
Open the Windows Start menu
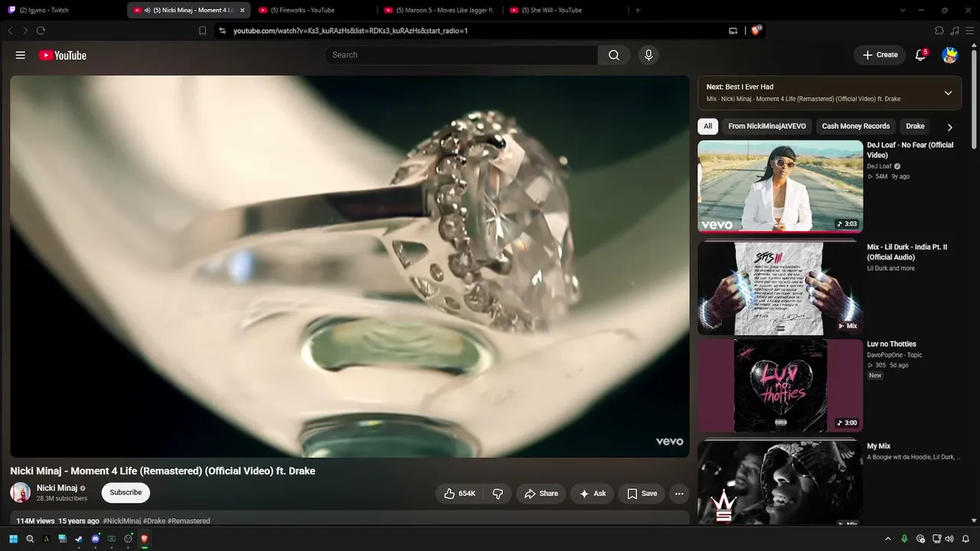tap(13, 539)
